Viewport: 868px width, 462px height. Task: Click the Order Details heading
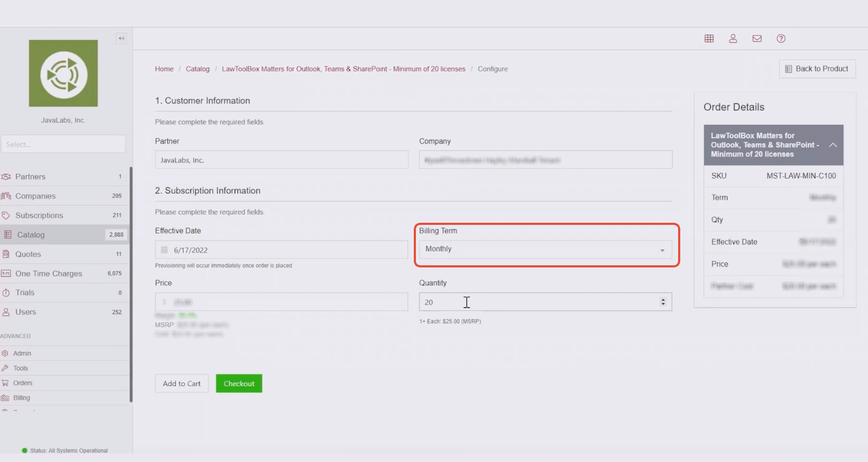click(734, 107)
